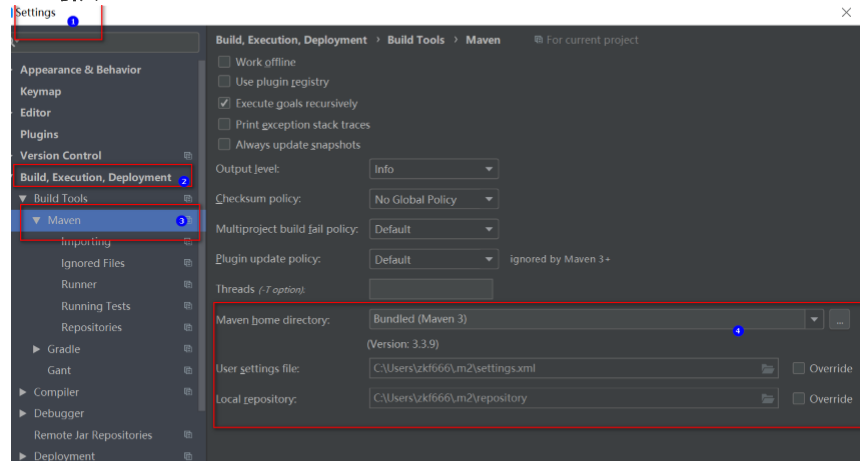Click project-level icon beside Gradle
Image resolution: width=868 pixels, height=466 pixels.
pyautogui.click(x=188, y=349)
